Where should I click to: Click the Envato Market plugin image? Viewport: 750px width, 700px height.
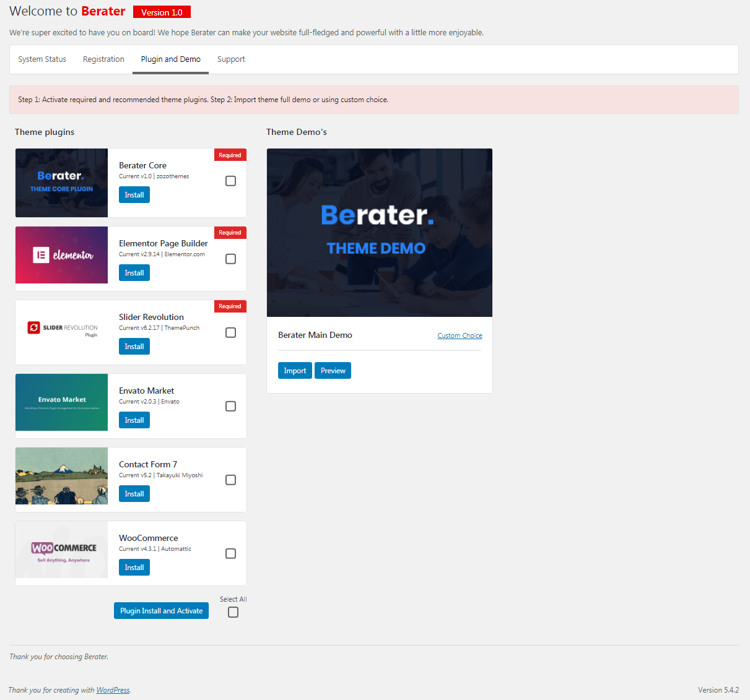pos(61,402)
